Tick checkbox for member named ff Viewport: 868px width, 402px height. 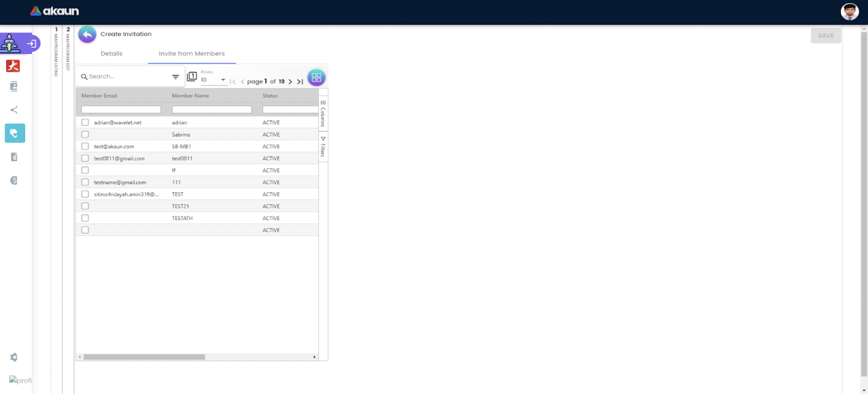click(x=85, y=170)
